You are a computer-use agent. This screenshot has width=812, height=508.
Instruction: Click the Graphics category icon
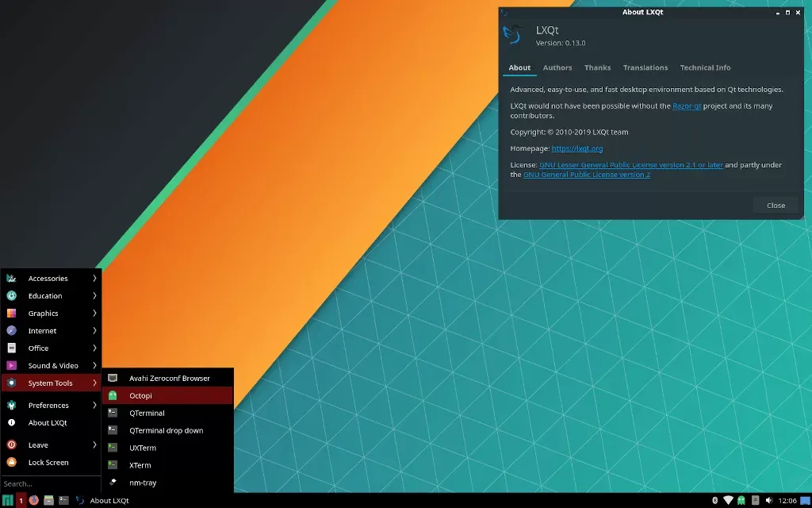tap(11, 313)
